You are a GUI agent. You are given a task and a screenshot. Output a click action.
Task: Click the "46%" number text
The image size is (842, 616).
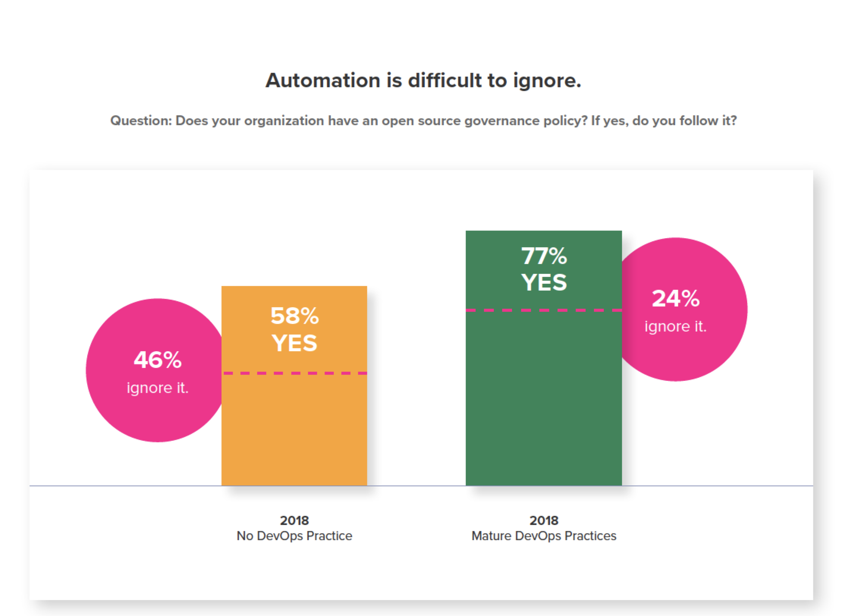[x=157, y=360]
